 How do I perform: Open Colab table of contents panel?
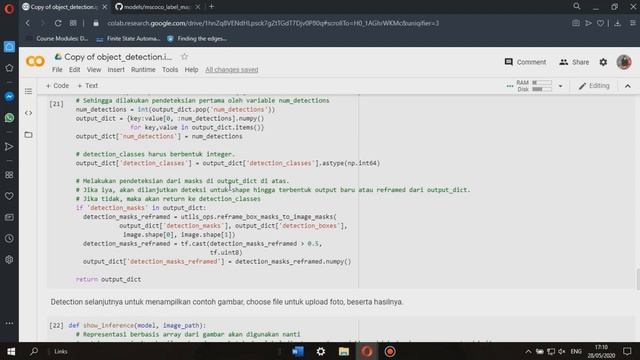point(28,91)
